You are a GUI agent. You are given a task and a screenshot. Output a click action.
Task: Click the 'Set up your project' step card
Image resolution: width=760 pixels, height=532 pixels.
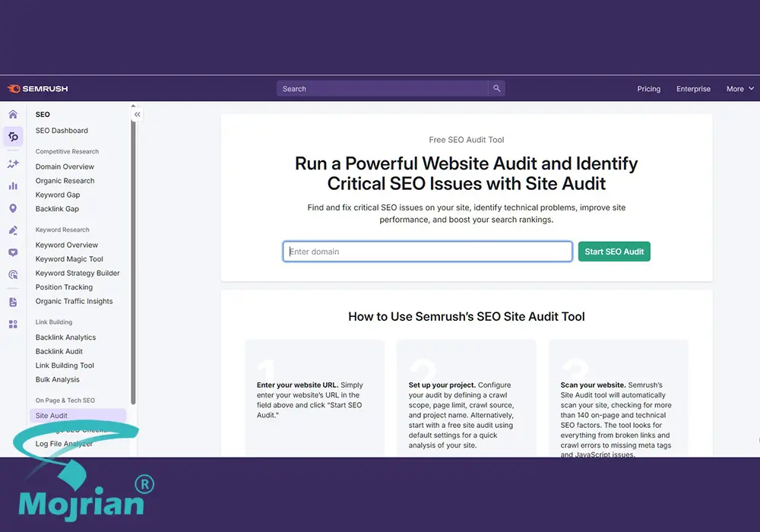[x=467, y=398]
